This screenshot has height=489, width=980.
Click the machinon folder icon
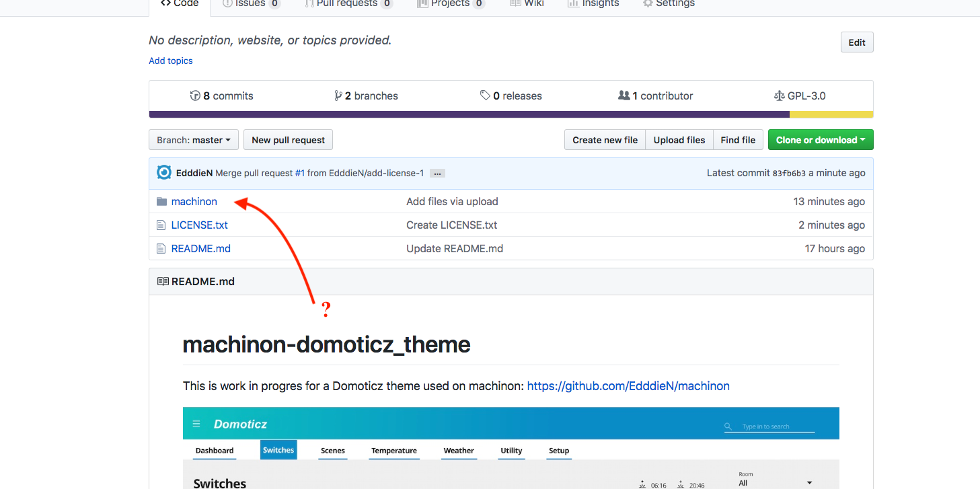coord(161,202)
